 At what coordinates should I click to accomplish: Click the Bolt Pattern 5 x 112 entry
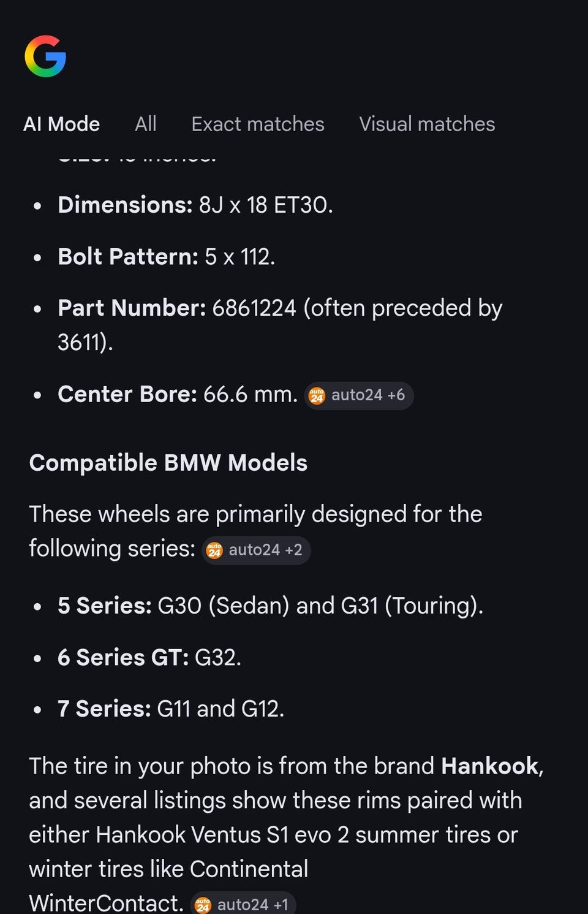pyautogui.click(x=166, y=257)
